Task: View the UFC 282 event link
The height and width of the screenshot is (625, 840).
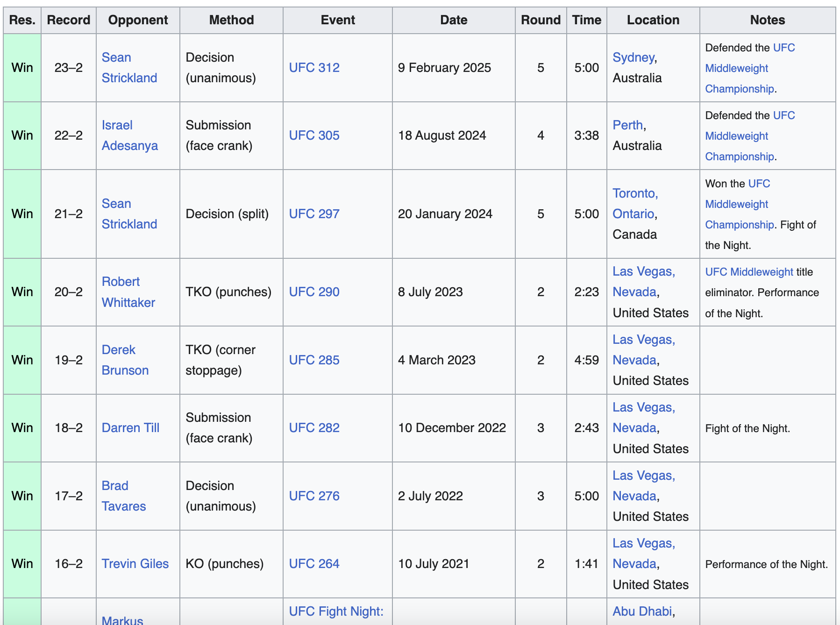Action: point(314,428)
